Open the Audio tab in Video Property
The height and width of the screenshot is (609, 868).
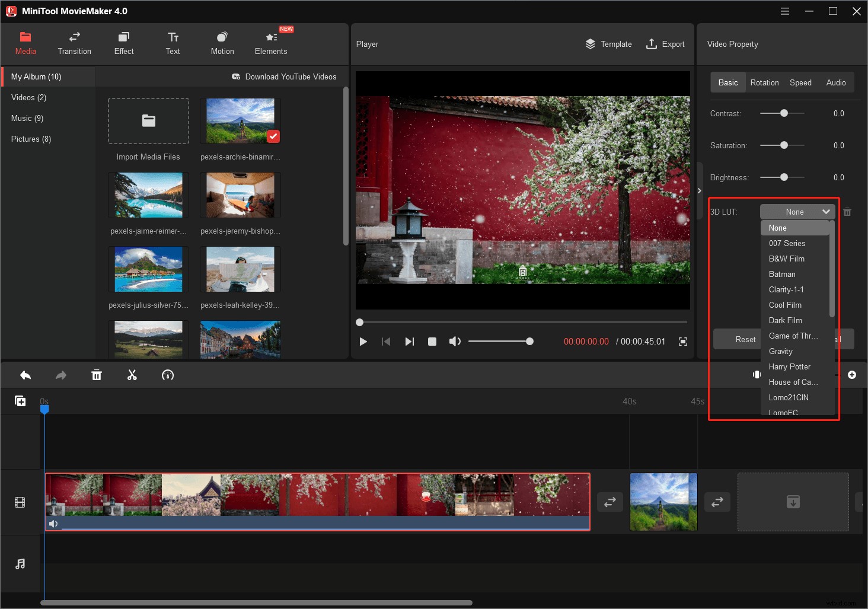[836, 82]
